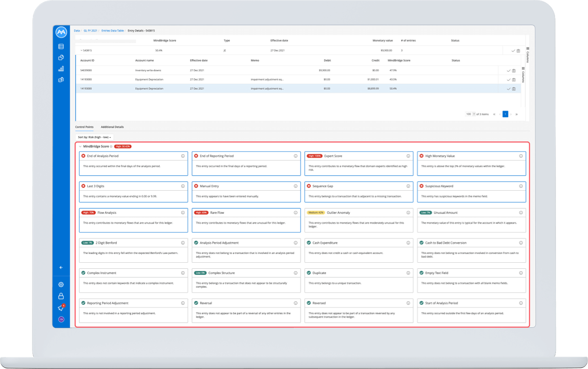Open the 100 page size dropdown
The height and width of the screenshot is (369, 588).
click(470, 114)
